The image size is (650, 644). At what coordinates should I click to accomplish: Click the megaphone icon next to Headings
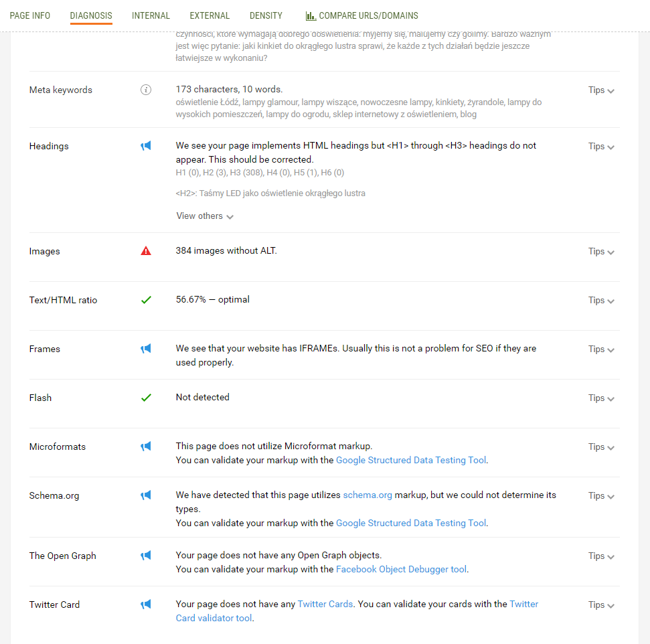146,146
